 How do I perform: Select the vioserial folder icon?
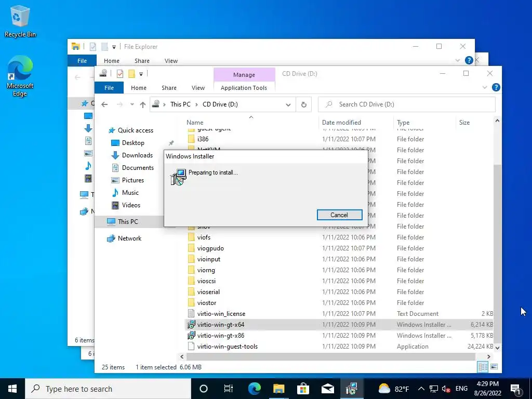coord(191,292)
